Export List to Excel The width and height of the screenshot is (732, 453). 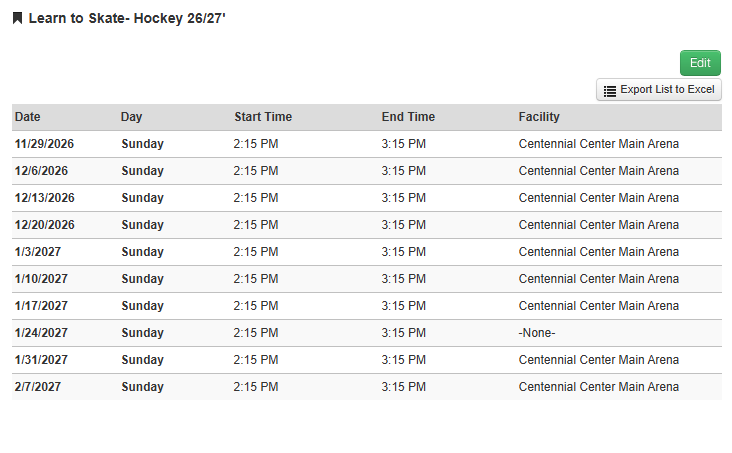[659, 89]
